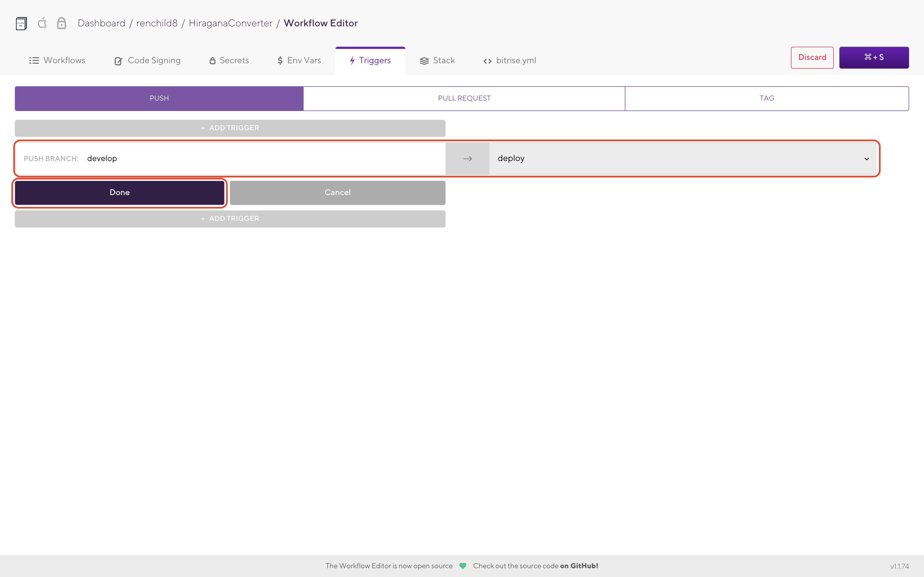Switch to the Code Signing tab
The height and width of the screenshot is (577, 924).
pos(147,61)
